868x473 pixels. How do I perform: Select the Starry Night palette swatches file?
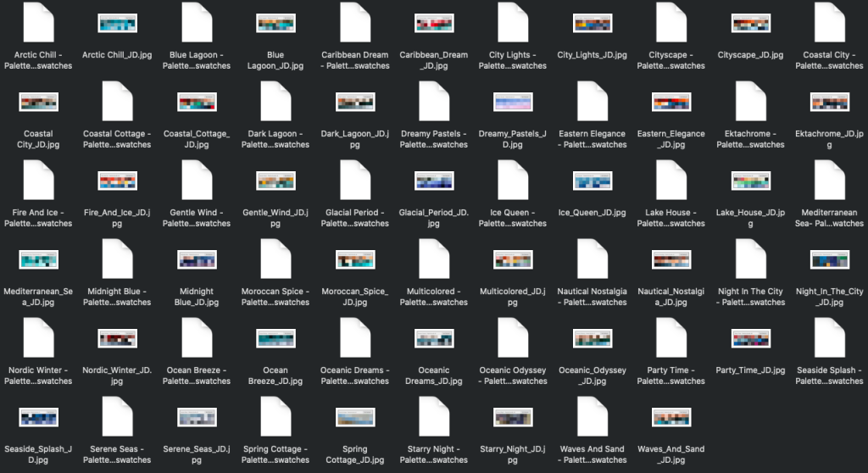point(434,417)
